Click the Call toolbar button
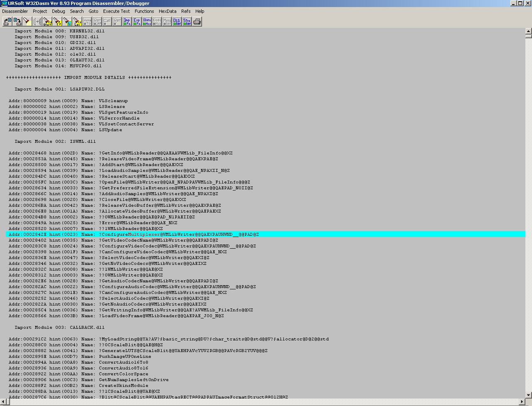Viewport: 532px width, 406px height. point(107,21)
